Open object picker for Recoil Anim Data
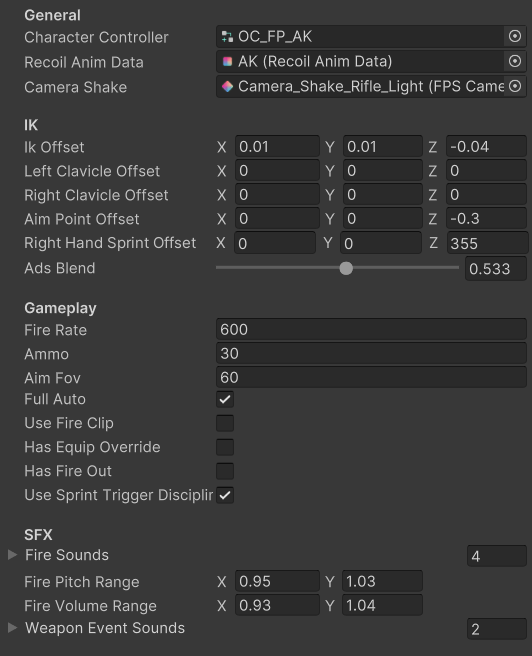Screen dimensions: 532x656 (x=515, y=62)
